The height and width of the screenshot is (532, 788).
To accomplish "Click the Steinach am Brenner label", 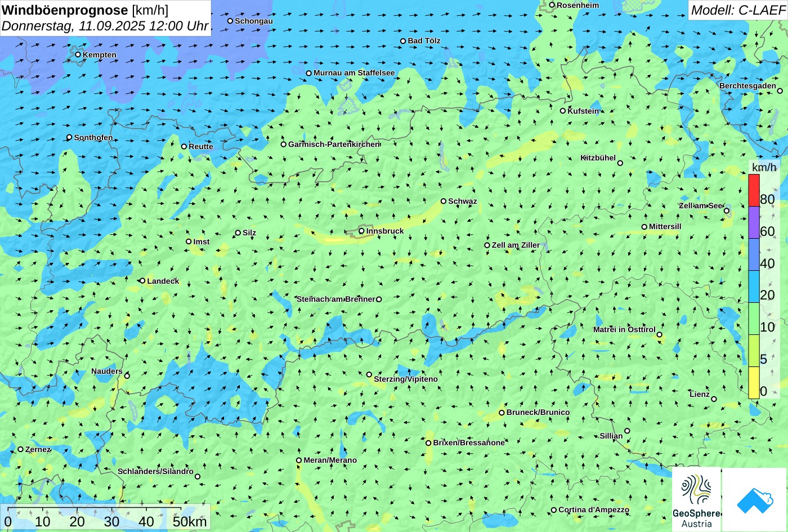I will (x=336, y=299).
